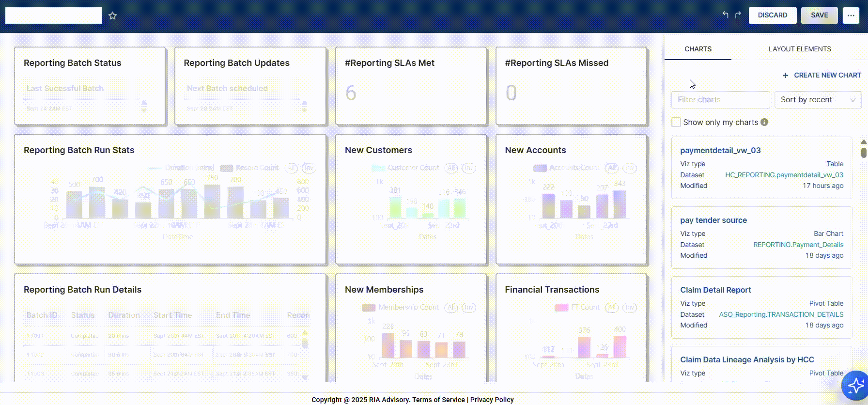The image size is (868, 405).
Task: Click Reporting Batch Status stepper arrows
Action: [x=144, y=106]
